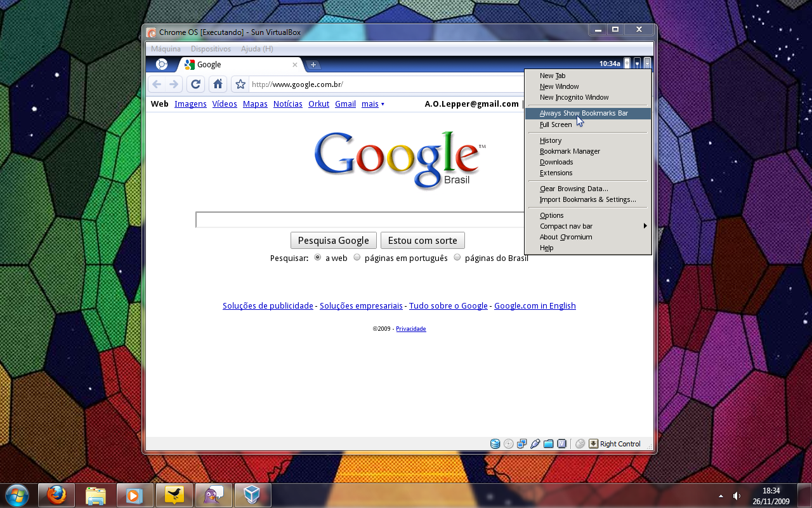Select Clear Browsing Data...

pos(588,189)
